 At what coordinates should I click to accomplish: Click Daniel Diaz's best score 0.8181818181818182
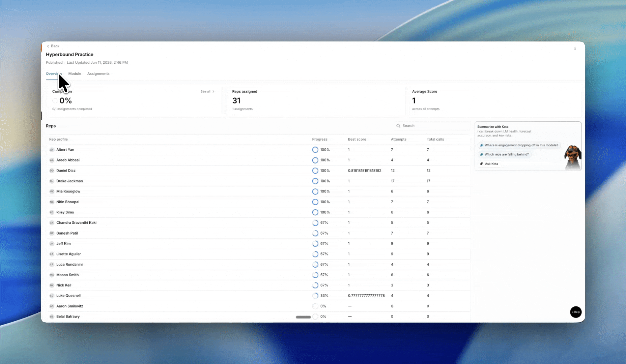[365, 171]
